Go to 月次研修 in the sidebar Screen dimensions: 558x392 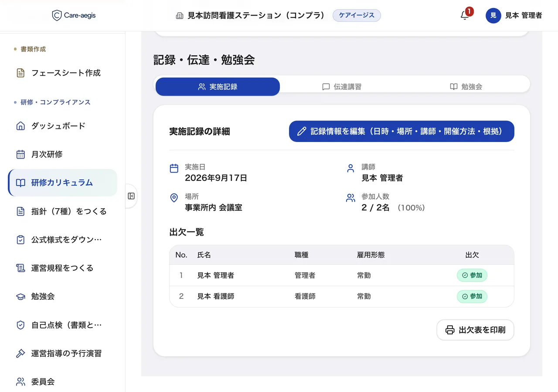[62, 154]
